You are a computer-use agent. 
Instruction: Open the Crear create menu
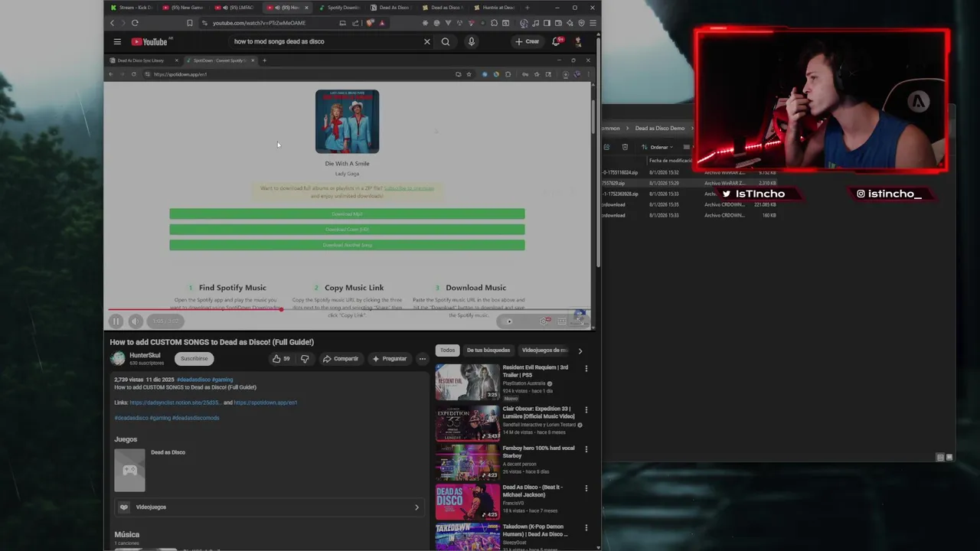click(528, 41)
